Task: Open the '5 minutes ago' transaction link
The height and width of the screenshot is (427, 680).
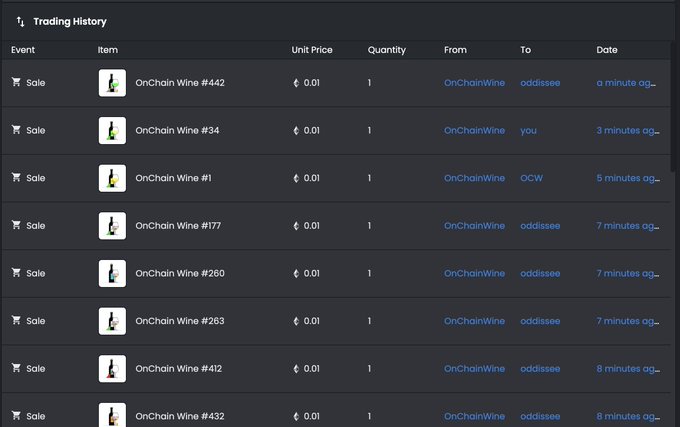Action: point(628,178)
